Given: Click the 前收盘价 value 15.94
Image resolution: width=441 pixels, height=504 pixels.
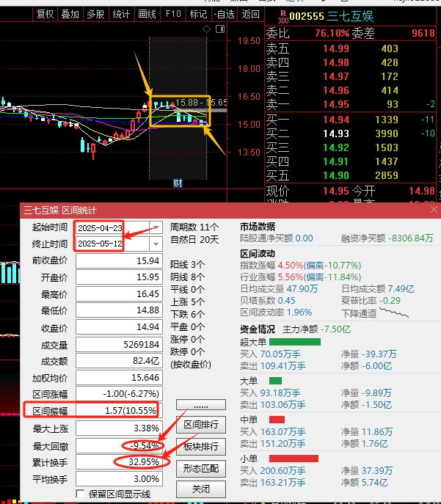Looking at the screenshot, I should [120, 260].
